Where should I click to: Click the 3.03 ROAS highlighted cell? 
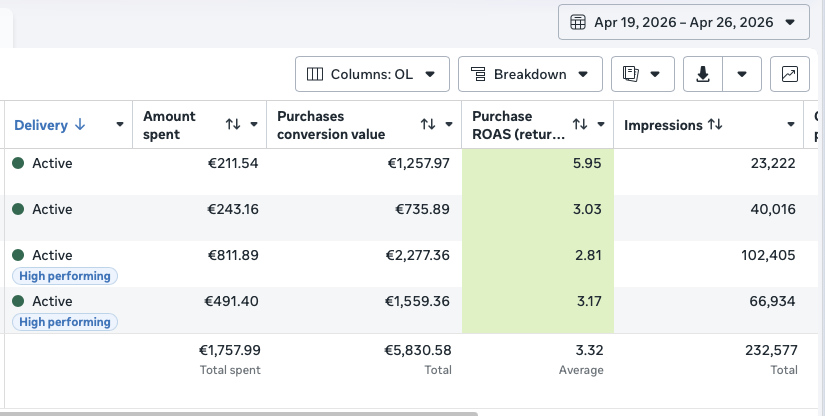[x=538, y=218]
